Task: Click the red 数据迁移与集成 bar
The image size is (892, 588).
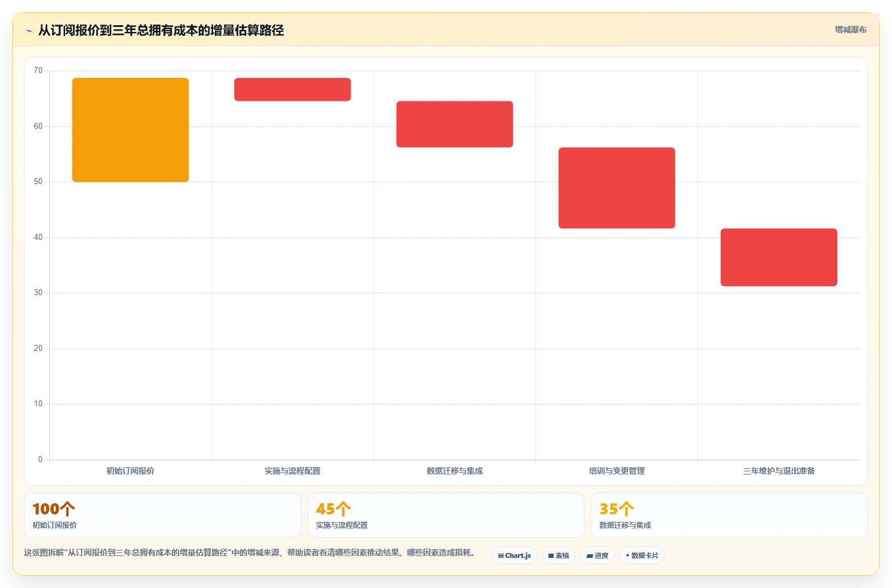Action: coord(454,124)
